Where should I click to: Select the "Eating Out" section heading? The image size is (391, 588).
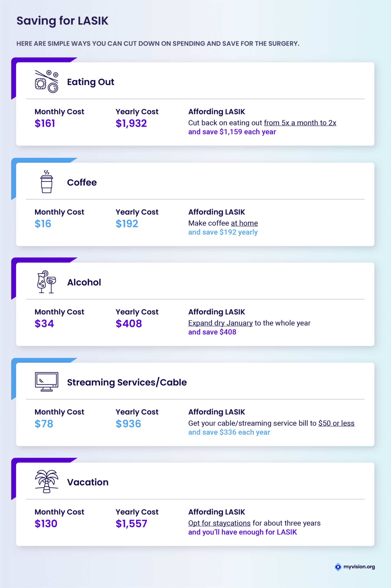[x=90, y=82]
